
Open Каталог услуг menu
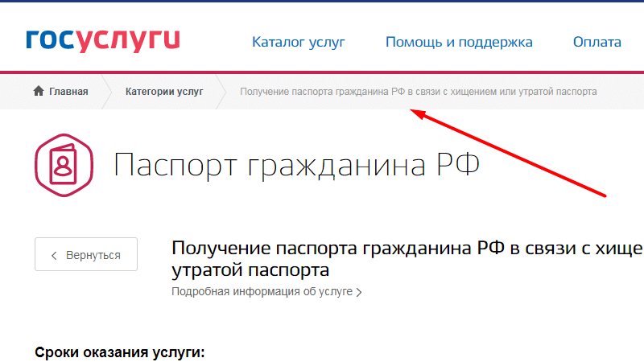299,43
